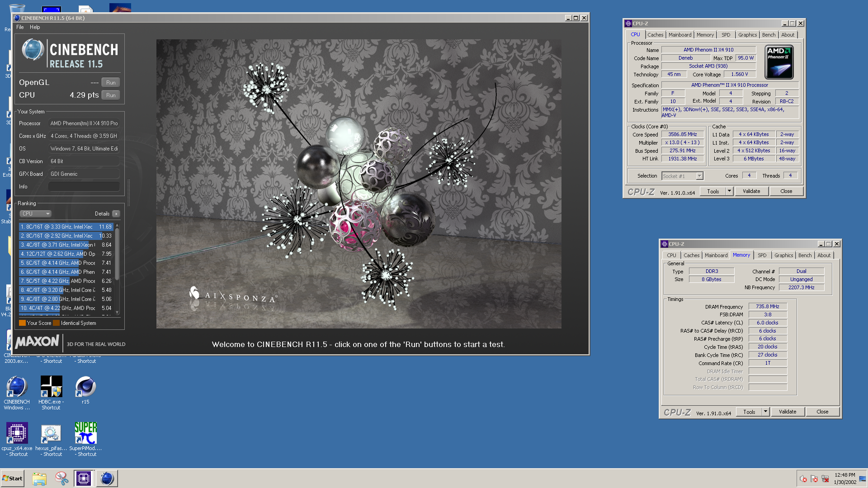The image size is (868, 488).
Task: Switch to the CPU tab in the lower CPU-Z window
Action: point(671,255)
